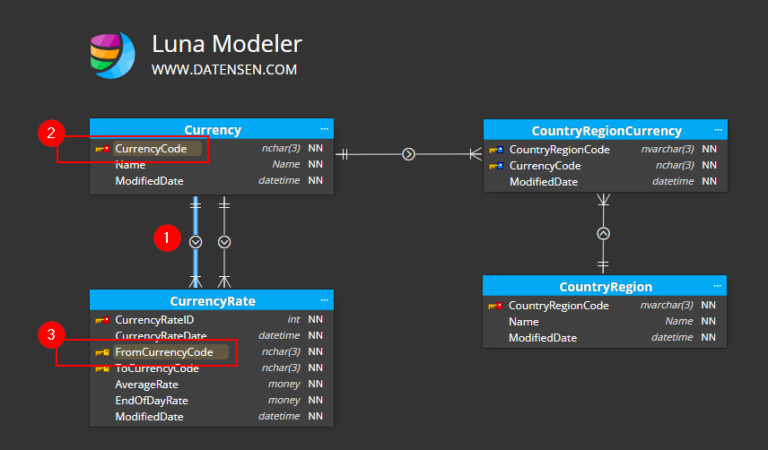Select ModifiedDate column in CurrencyRate table
The width and height of the screenshot is (768, 450).
coord(212,417)
